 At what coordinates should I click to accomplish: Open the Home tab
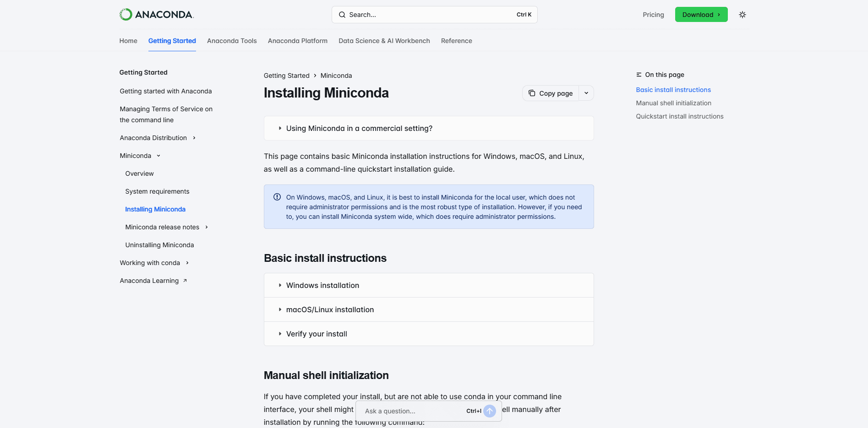128,41
